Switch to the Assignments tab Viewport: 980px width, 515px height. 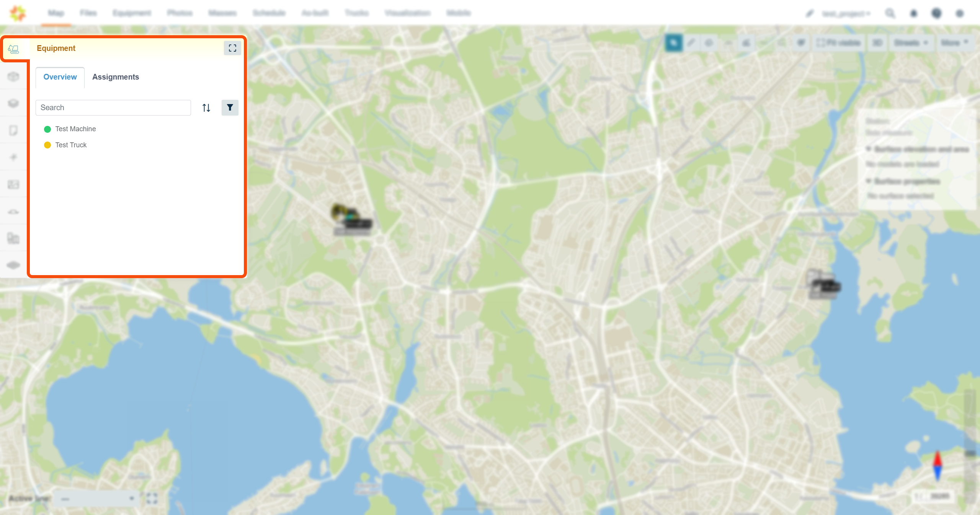click(x=116, y=77)
